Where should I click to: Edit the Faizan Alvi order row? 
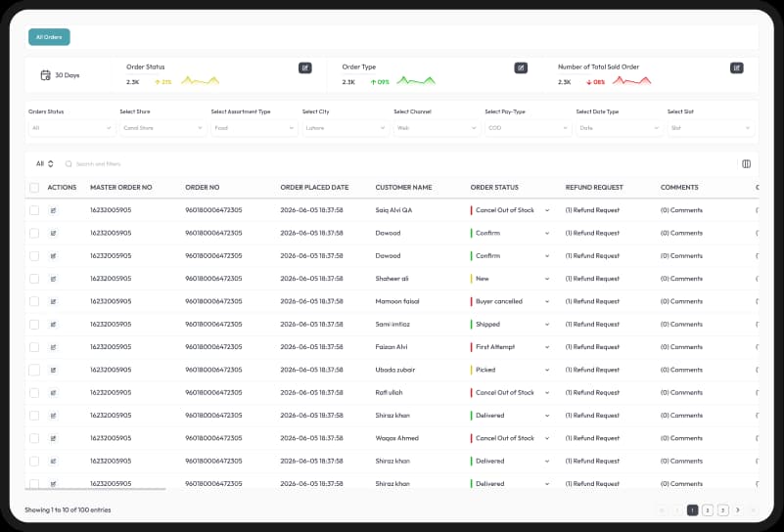(x=53, y=347)
